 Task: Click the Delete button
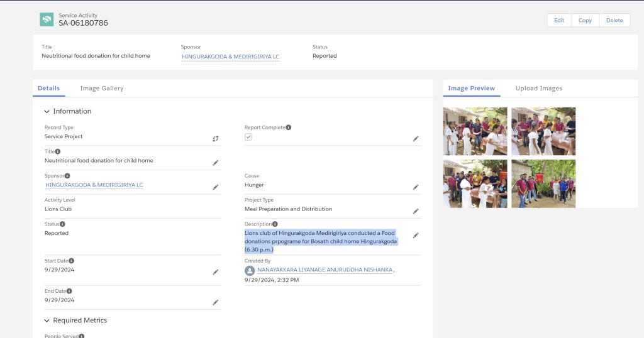pyautogui.click(x=614, y=20)
